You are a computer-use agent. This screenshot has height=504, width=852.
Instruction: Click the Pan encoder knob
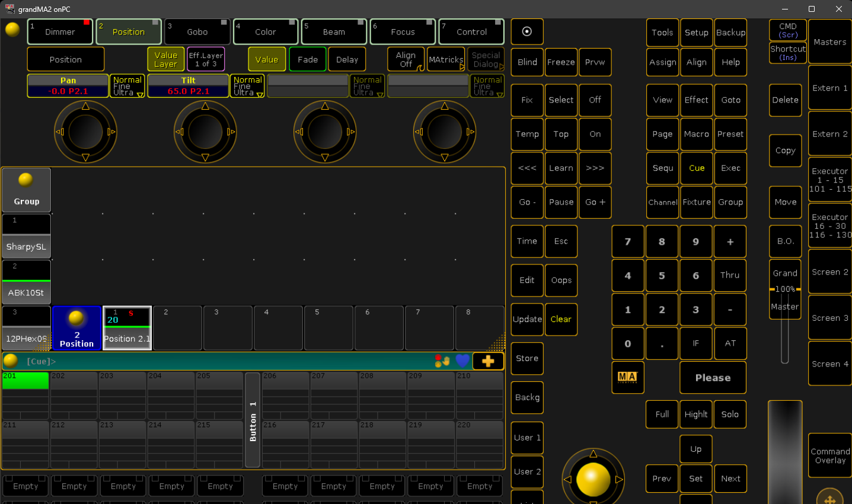85,132
